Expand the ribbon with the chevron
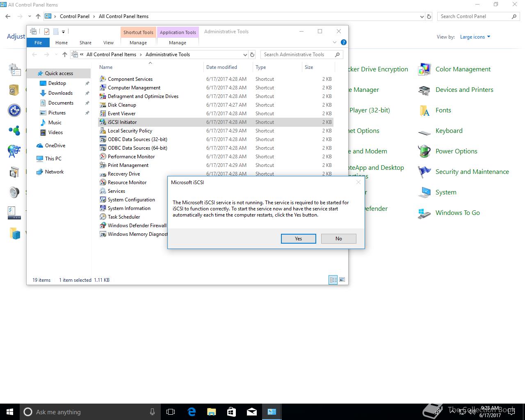Image resolution: width=525 pixels, height=420 pixels. [x=335, y=42]
